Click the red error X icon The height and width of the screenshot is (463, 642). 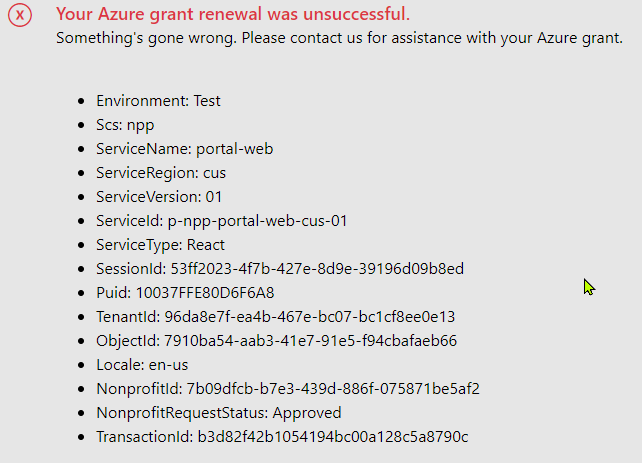click(x=20, y=17)
